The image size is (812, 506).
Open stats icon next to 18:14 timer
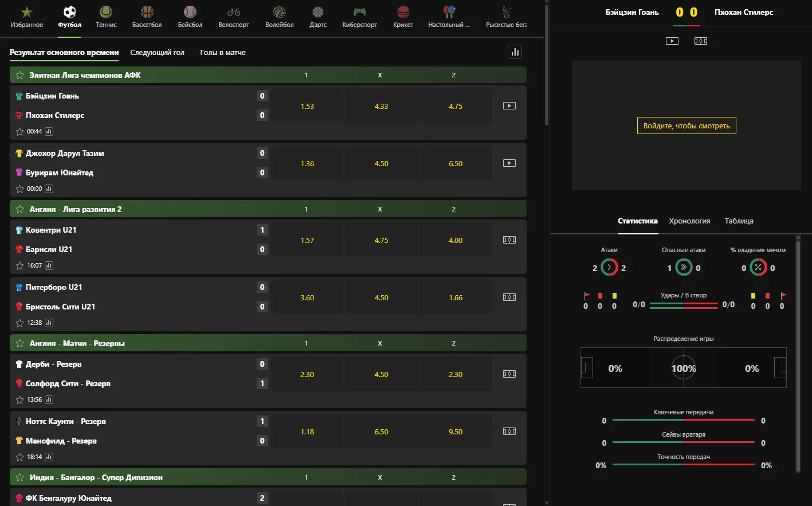point(49,457)
